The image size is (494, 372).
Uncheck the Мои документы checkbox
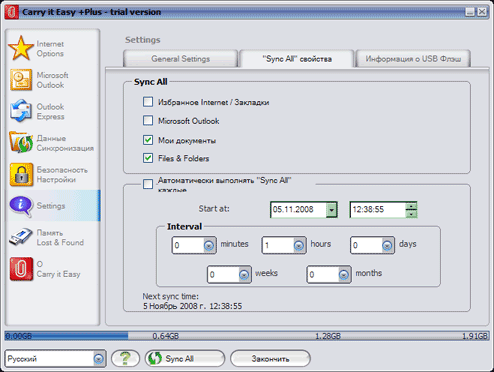(x=148, y=140)
